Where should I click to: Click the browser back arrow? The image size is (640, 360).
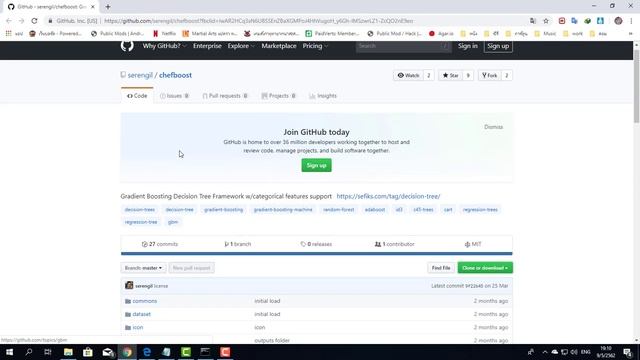pyautogui.click(x=9, y=21)
